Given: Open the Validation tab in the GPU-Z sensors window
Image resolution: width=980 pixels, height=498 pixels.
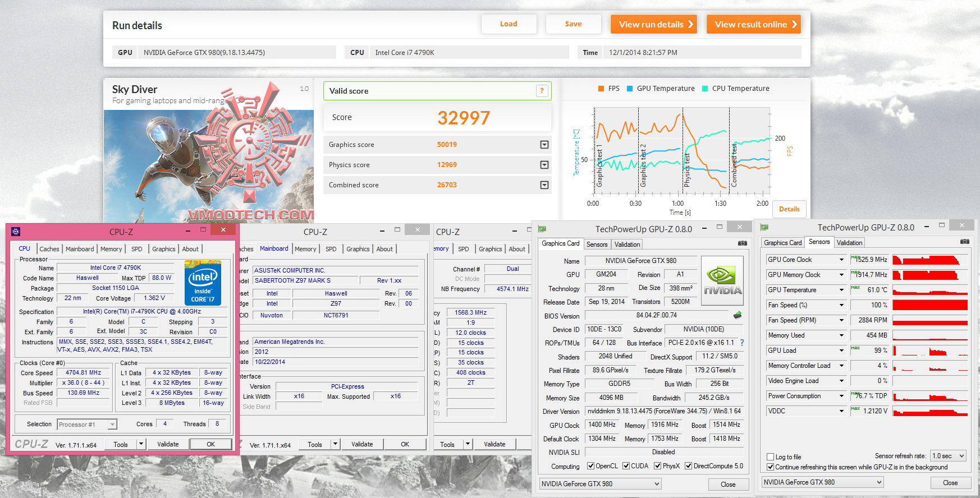Looking at the screenshot, I should pyautogui.click(x=849, y=243).
